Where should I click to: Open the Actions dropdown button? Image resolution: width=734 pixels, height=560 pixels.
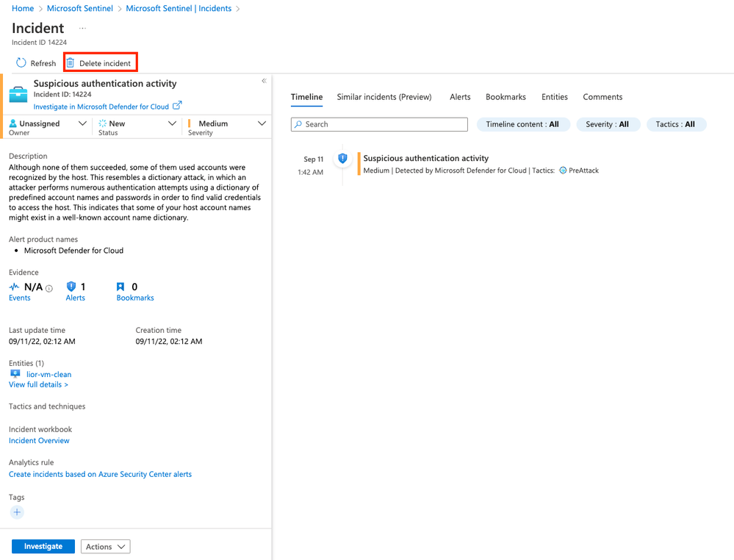click(105, 547)
